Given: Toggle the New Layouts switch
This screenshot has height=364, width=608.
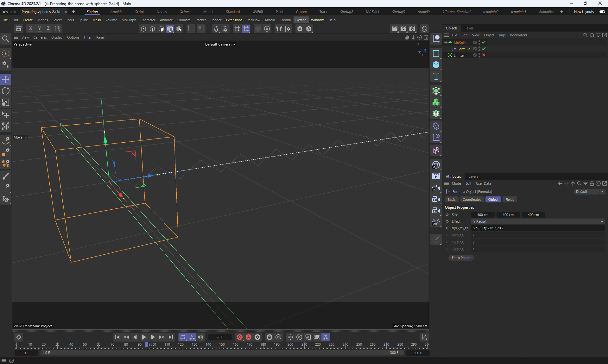Looking at the screenshot, I should 602,12.
